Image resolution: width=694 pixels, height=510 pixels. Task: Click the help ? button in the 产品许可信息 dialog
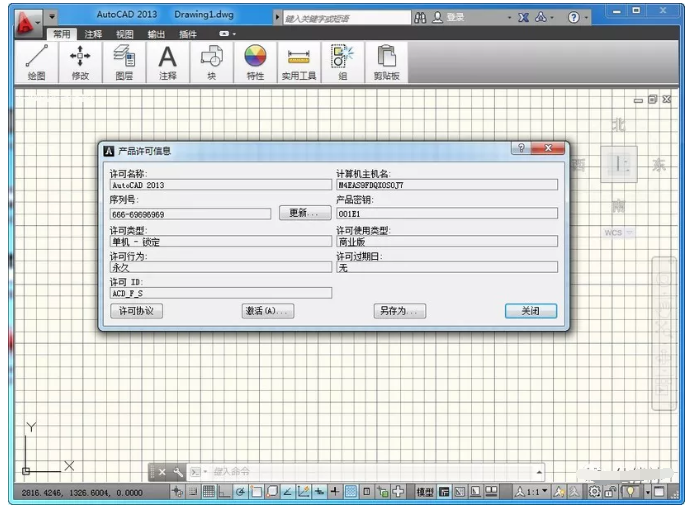pos(521,148)
